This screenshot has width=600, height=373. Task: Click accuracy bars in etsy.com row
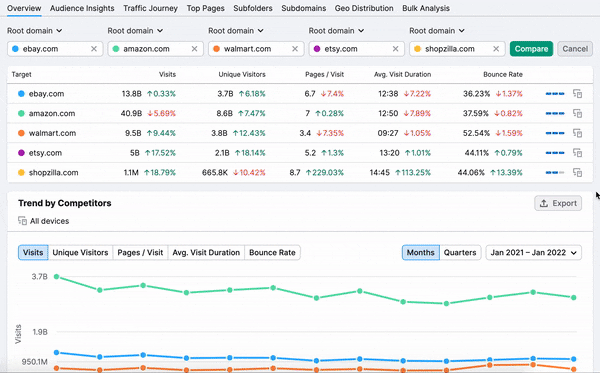point(555,153)
